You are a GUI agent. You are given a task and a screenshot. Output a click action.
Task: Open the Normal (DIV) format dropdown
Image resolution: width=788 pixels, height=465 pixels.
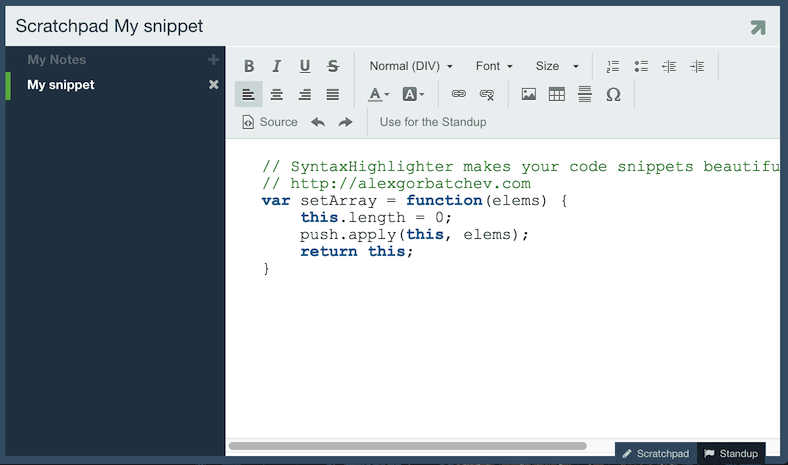[411, 66]
